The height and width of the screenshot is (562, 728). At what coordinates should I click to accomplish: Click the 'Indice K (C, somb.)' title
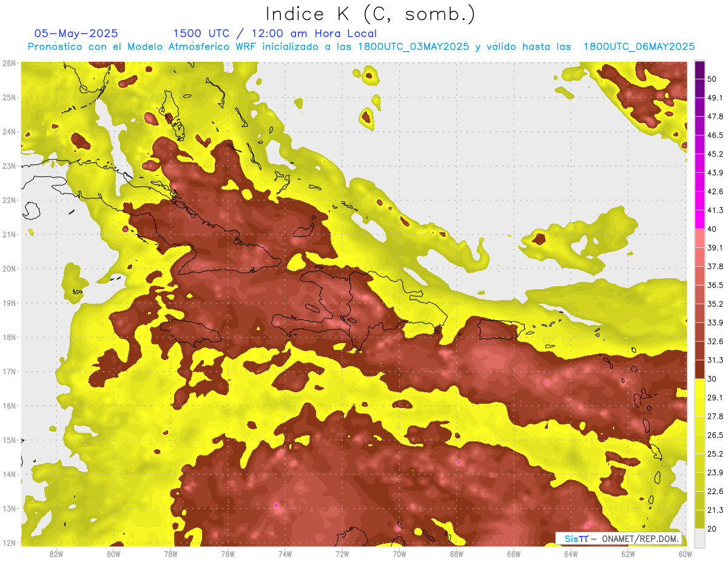click(x=371, y=14)
